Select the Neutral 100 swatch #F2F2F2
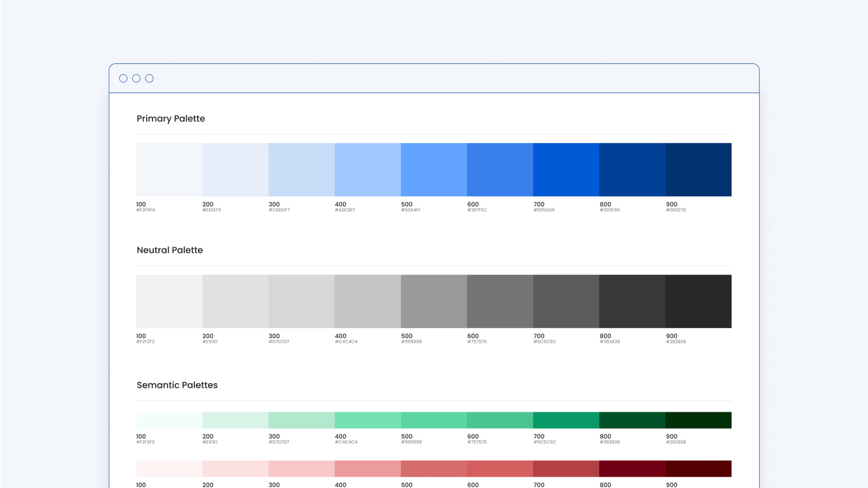The height and width of the screenshot is (488, 868). (168, 301)
